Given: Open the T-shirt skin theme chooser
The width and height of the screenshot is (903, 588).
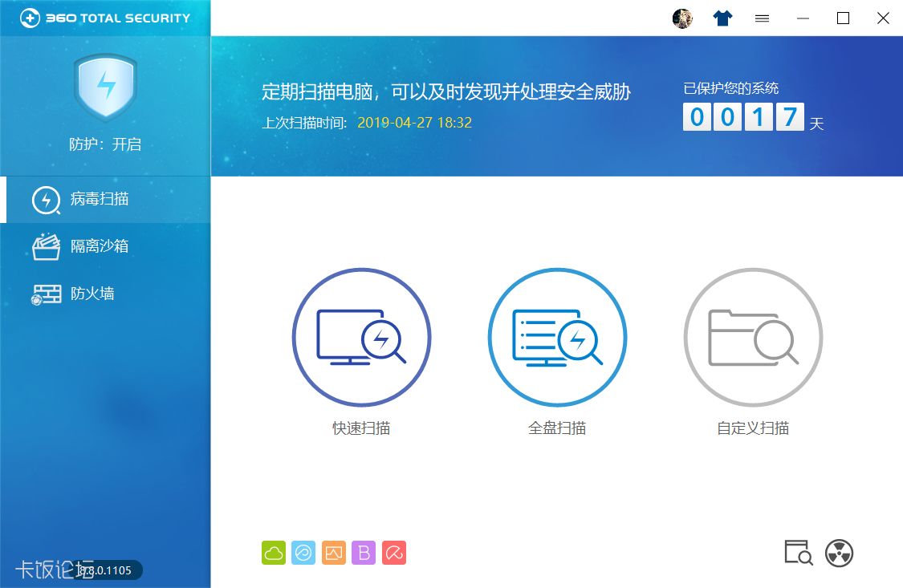Looking at the screenshot, I should [722, 18].
